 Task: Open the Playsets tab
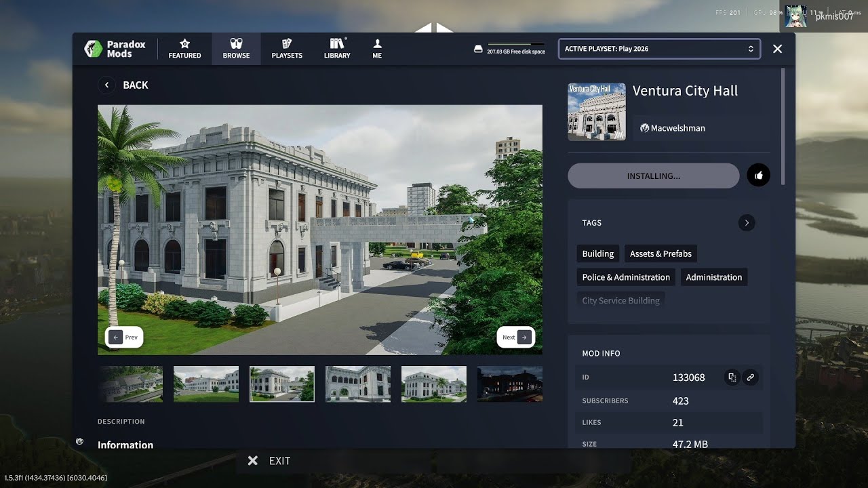click(x=287, y=49)
